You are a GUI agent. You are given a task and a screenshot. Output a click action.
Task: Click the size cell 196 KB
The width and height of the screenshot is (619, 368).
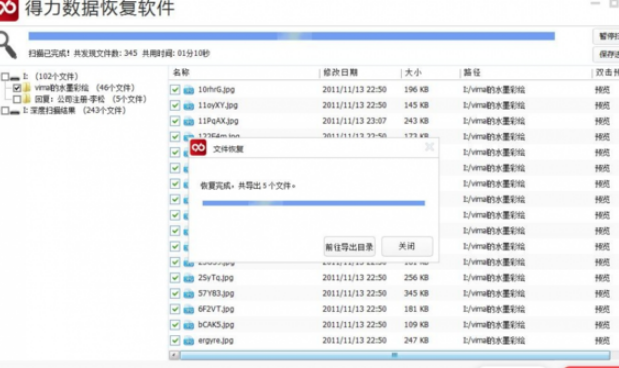(416, 90)
